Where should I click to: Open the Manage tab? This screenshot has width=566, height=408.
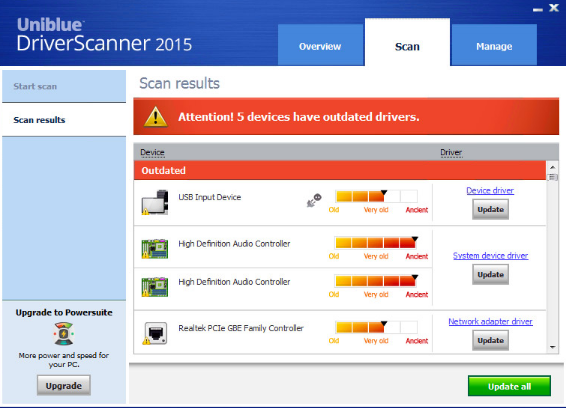click(494, 45)
